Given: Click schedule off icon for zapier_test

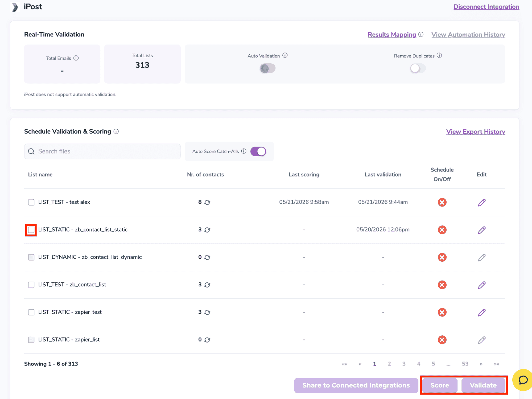Looking at the screenshot, I should (x=442, y=312).
